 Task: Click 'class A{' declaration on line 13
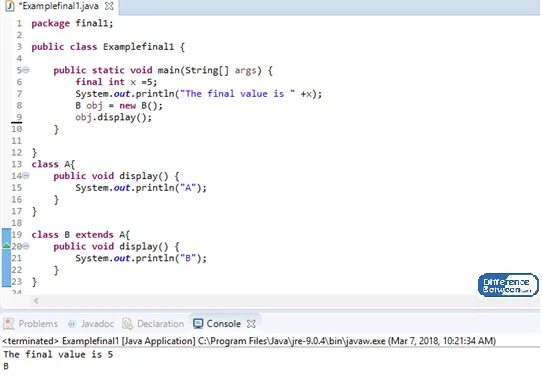click(x=53, y=164)
